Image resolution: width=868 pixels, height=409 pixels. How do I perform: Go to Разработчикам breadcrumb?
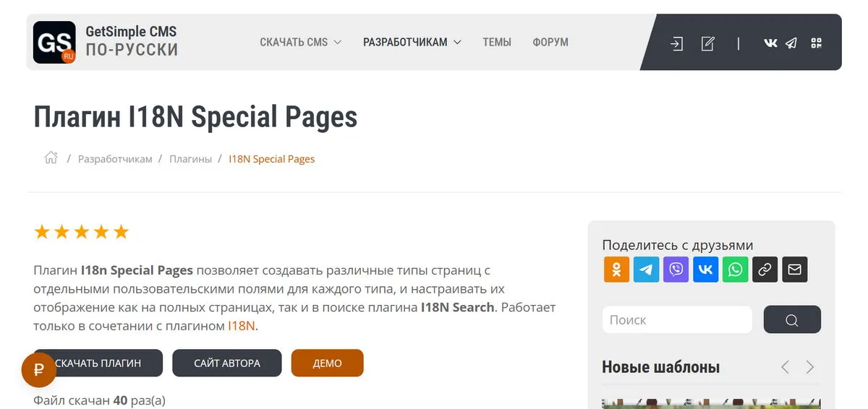115,159
